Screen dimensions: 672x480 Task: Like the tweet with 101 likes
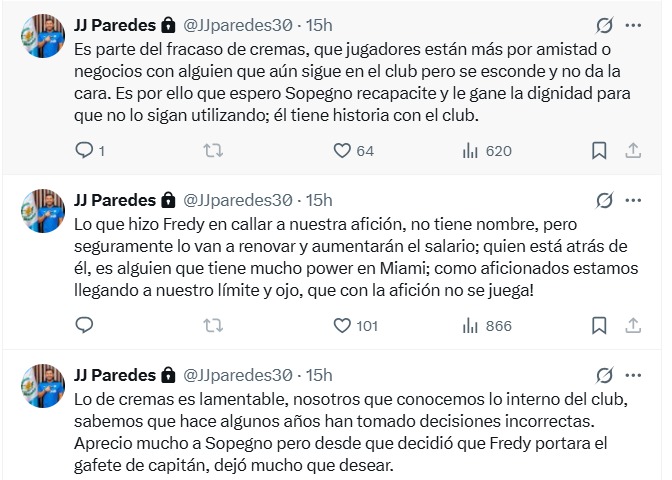pos(342,325)
